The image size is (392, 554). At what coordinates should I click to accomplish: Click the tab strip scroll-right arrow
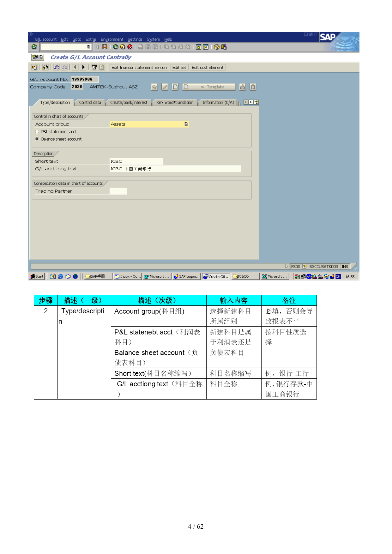coord(251,102)
